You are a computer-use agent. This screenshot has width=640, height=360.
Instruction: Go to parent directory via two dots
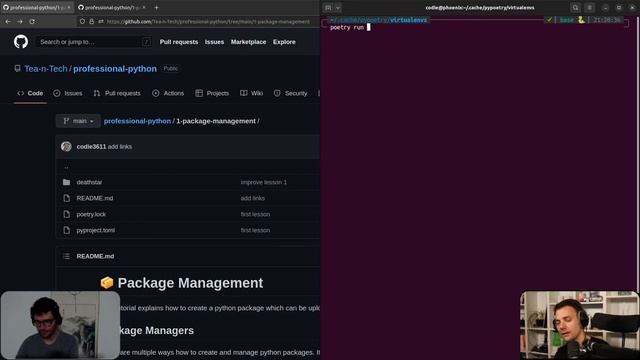click(x=66, y=167)
